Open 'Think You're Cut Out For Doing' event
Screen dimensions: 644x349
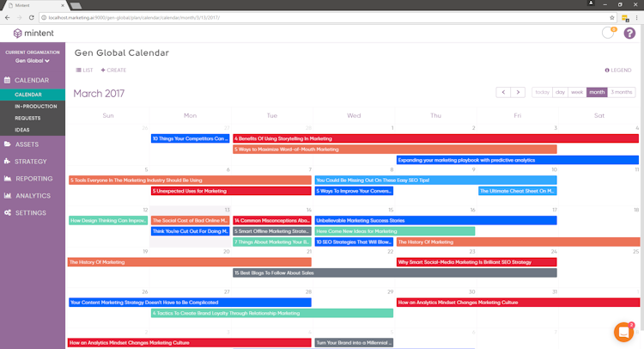coord(190,231)
